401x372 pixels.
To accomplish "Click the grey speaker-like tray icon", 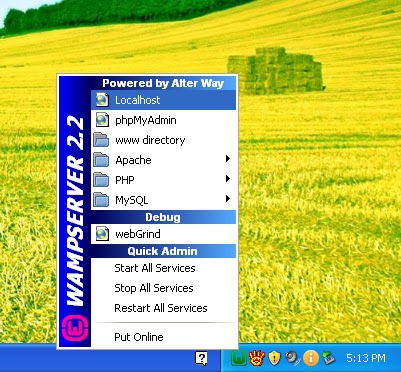I will coord(293,358).
